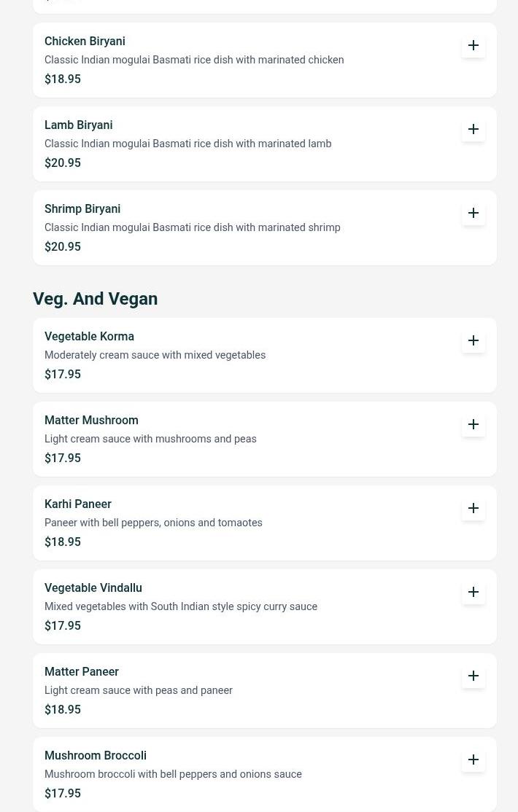Click the Vegetable Korma dish name
The image size is (518, 812).
click(x=89, y=337)
